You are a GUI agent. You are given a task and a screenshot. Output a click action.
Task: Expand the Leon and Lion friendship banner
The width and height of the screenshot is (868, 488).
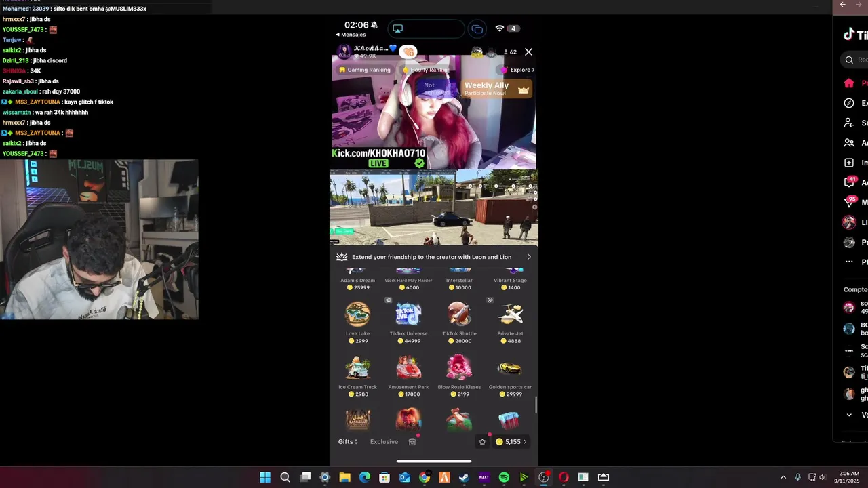pos(434,257)
